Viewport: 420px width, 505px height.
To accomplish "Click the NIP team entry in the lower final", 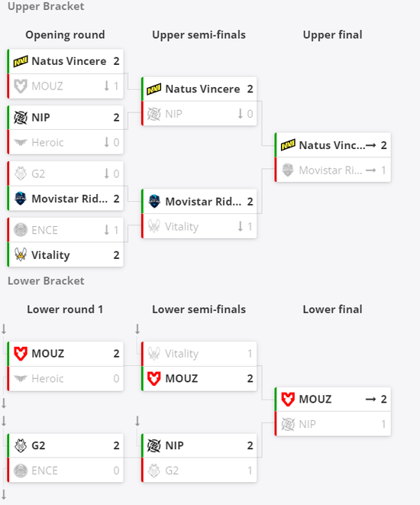I will pos(333,424).
